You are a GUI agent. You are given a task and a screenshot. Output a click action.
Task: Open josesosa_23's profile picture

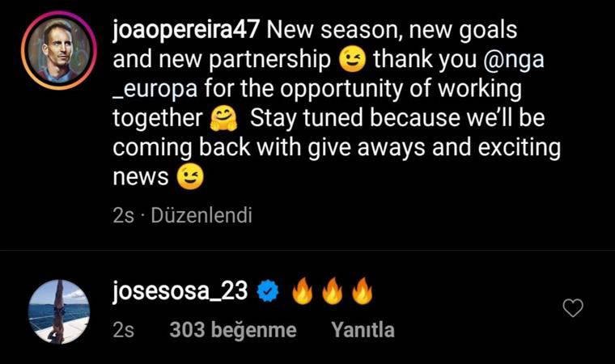(x=59, y=312)
